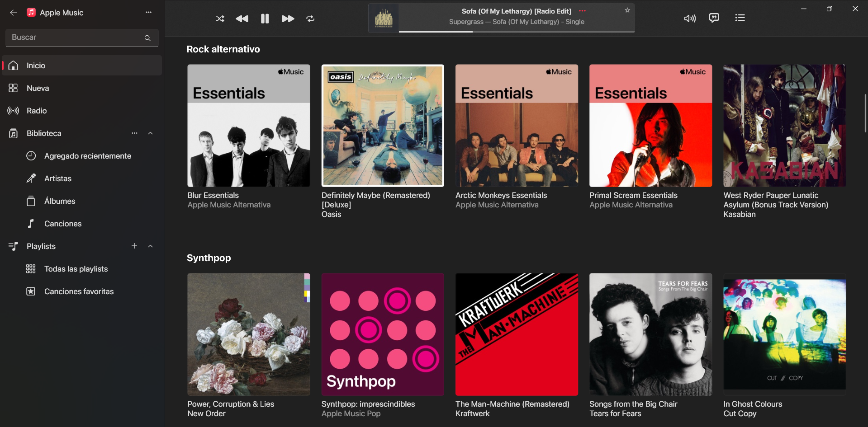Click the Buscar search field

(x=82, y=38)
